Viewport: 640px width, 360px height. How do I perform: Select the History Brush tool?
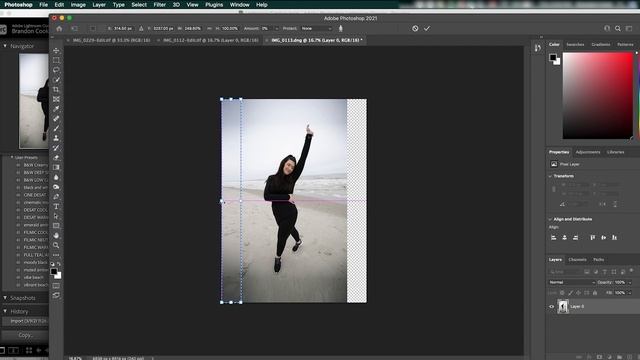click(x=56, y=148)
